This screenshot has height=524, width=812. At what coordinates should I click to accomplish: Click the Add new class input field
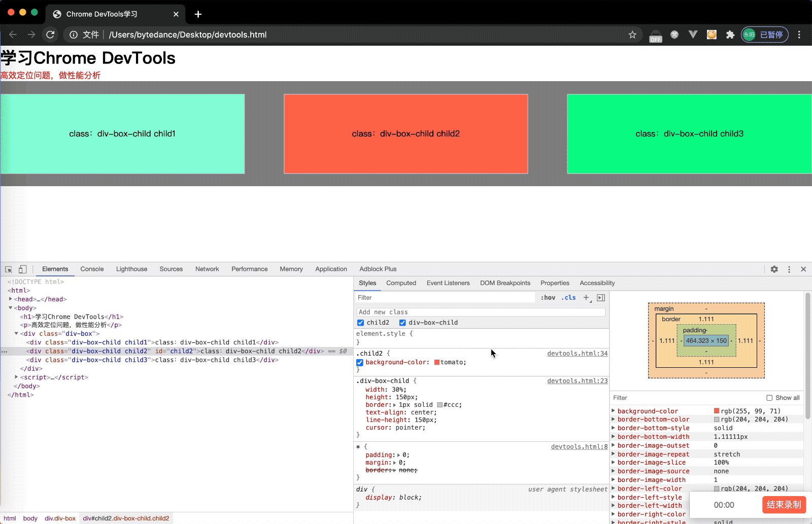(x=481, y=312)
